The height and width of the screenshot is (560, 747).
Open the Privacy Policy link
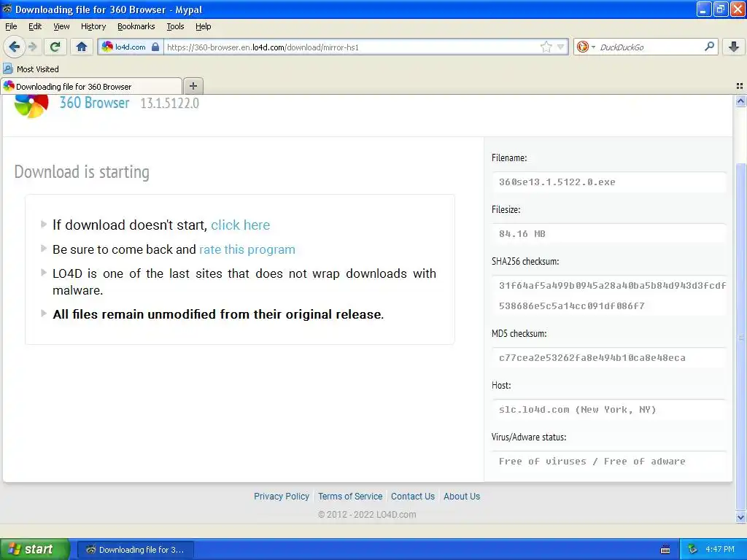pos(282,496)
